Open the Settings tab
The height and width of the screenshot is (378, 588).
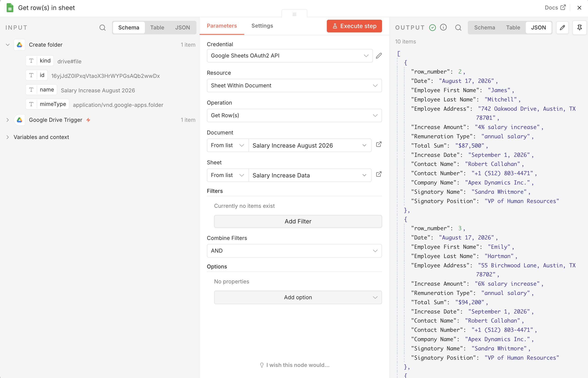(262, 26)
